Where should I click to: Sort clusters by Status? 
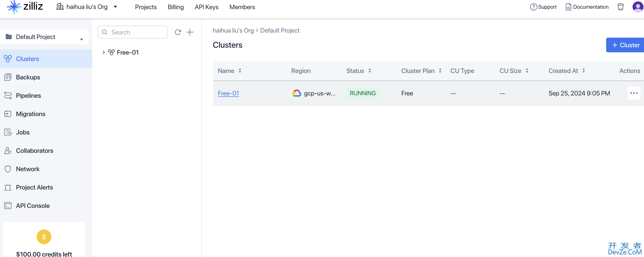coord(369,71)
